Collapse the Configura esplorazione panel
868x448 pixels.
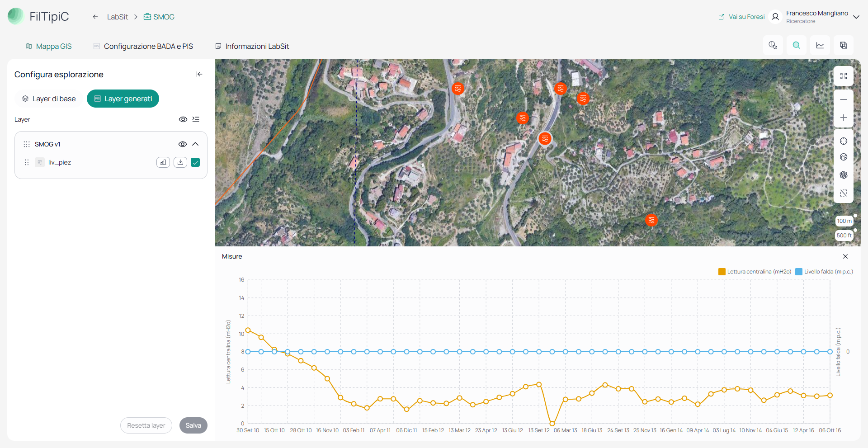pos(199,74)
